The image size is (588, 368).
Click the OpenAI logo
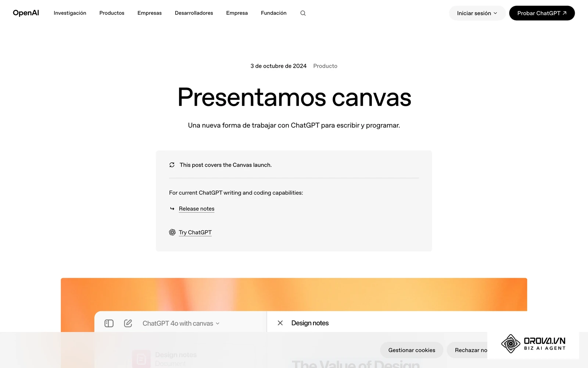pyautogui.click(x=26, y=13)
